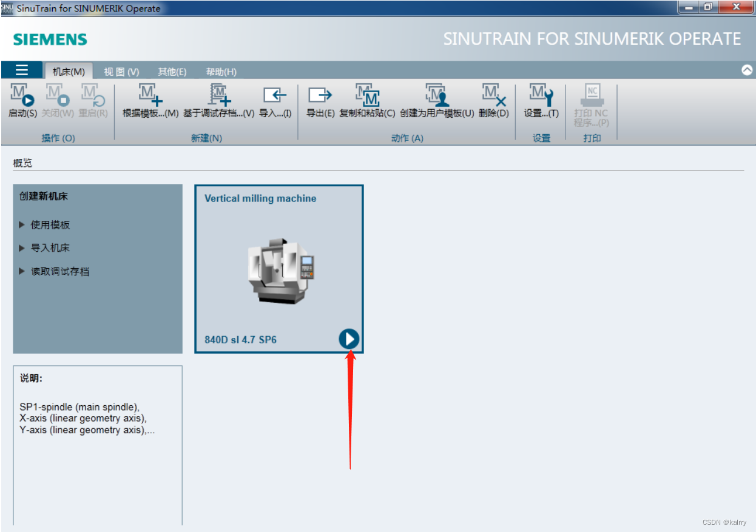This screenshot has height=532, width=756.
Task: Click the 重启(R) restart machine icon
Action: click(x=93, y=96)
